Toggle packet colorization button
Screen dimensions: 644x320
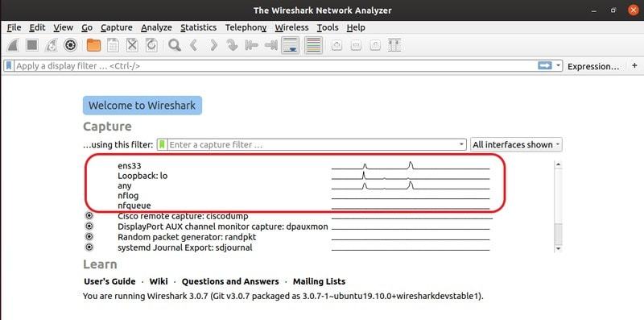[313, 45]
